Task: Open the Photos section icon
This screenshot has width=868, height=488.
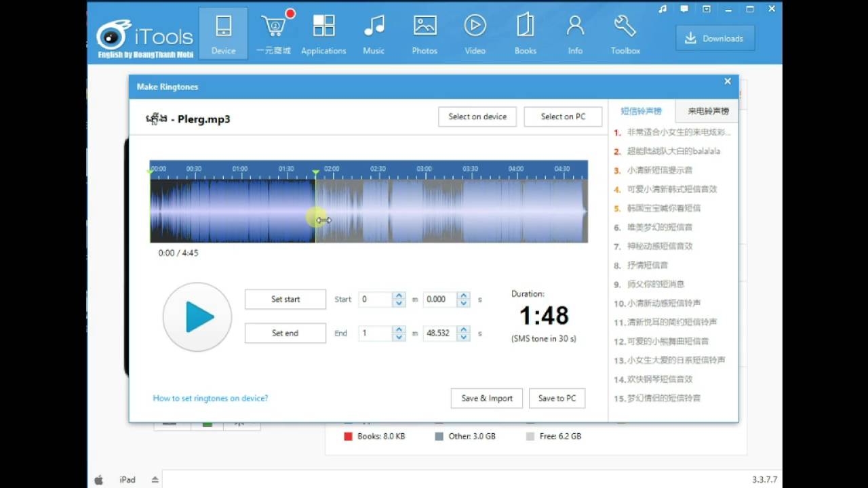Action: point(425,26)
